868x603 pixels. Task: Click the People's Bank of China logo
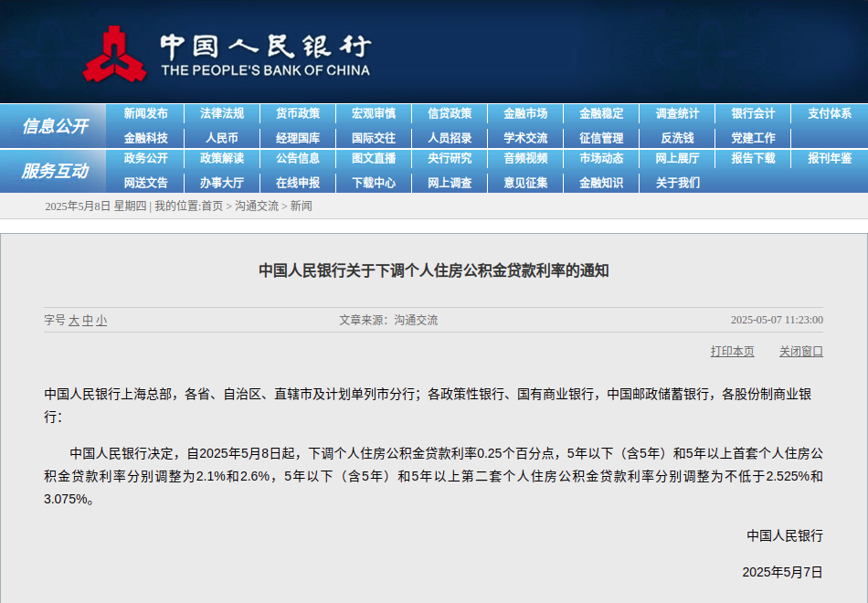pos(114,54)
